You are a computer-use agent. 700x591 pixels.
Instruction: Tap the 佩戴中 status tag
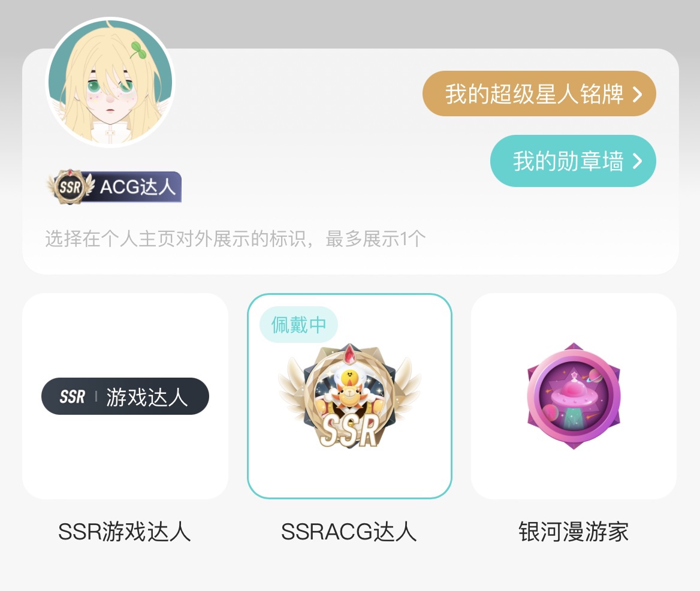point(298,324)
